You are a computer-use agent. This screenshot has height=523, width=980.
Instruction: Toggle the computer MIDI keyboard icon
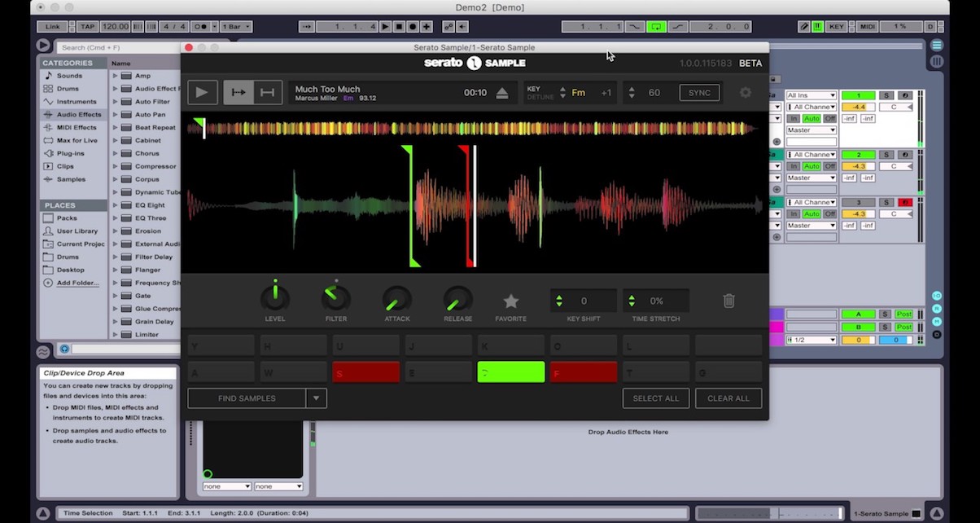(x=818, y=27)
